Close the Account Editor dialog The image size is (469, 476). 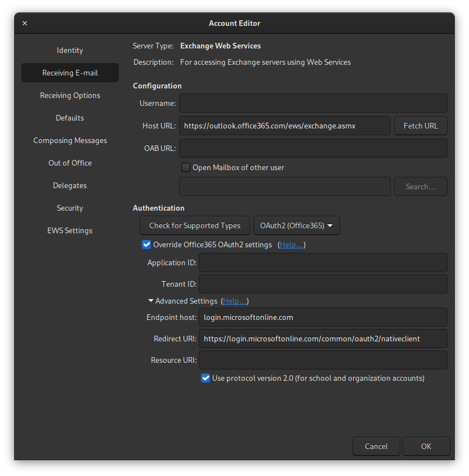(25, 23)
